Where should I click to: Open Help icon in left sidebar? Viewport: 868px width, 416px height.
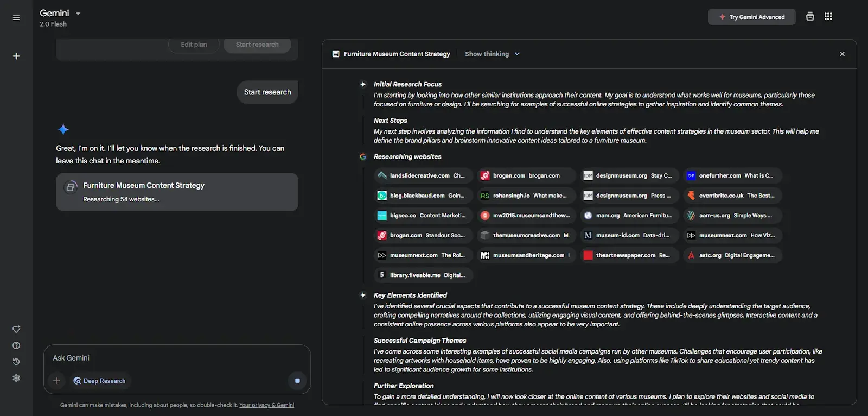16,345
